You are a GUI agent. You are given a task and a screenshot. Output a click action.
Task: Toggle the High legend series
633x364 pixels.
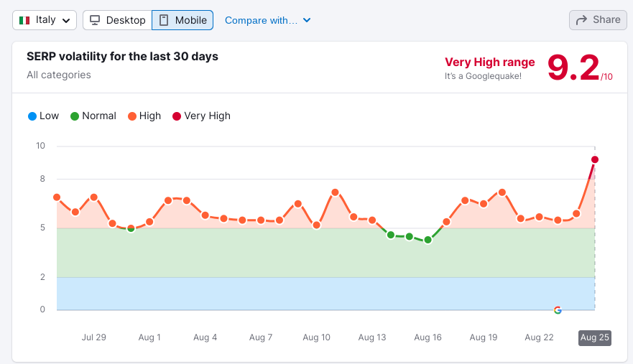tap(144, 116)
